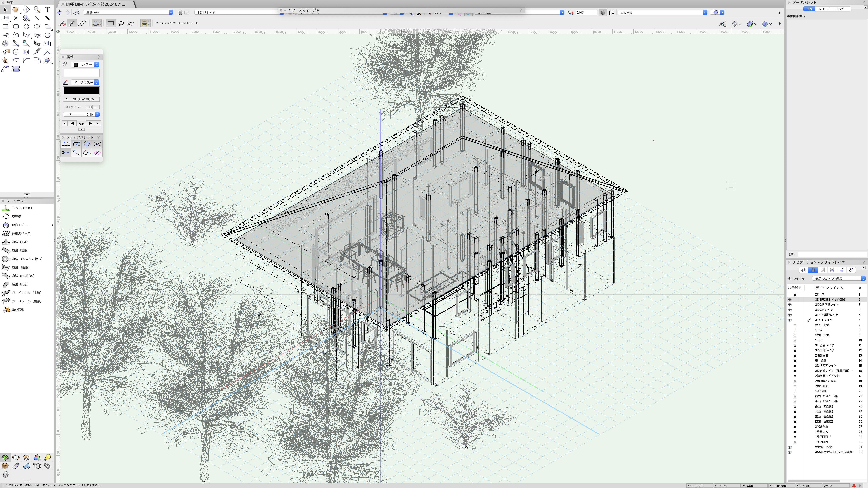868x488 pixels.
Task: Select the Text tool
Action: coord(47,9)
